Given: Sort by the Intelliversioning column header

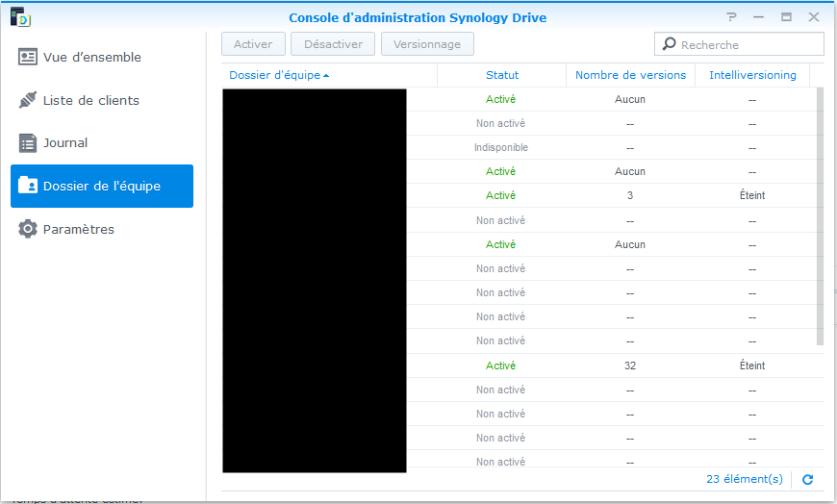Looking at the screenshot, I should point(752,75).
